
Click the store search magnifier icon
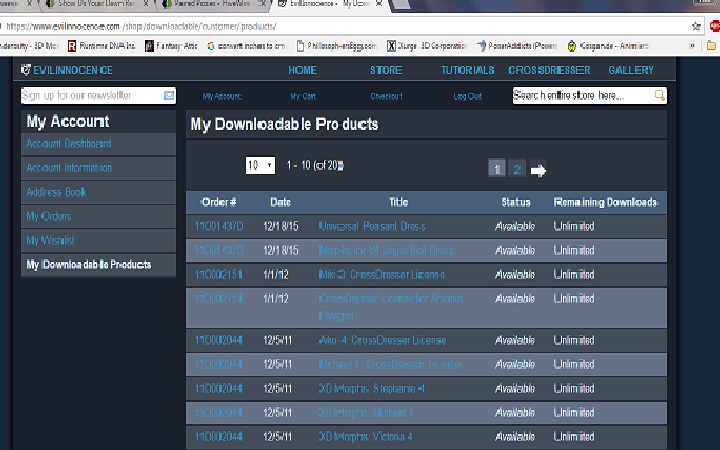[x=660, y=96]
